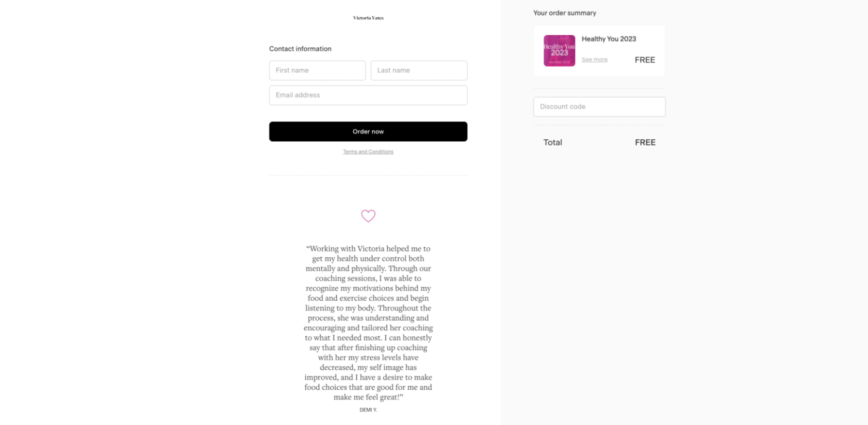Click inside the Discount code box
This screenshot has height=425, width=868.
[599, 106]
